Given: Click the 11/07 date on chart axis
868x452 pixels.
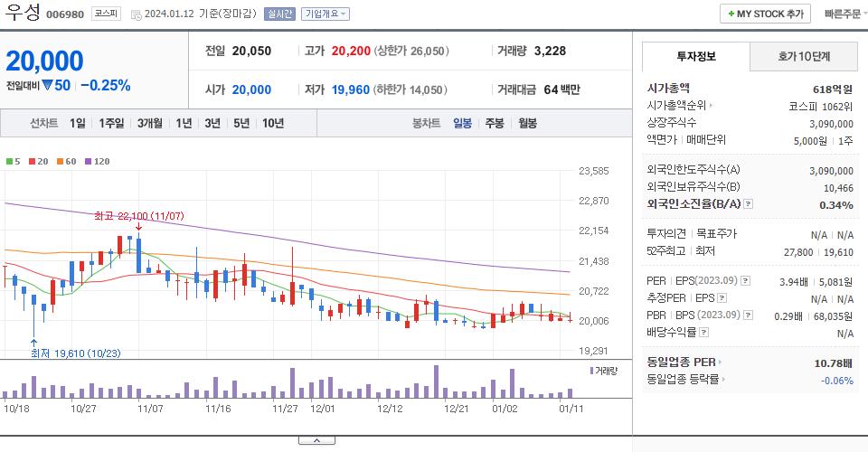Looking at the screenshot, I should click(x=150, y=409).
